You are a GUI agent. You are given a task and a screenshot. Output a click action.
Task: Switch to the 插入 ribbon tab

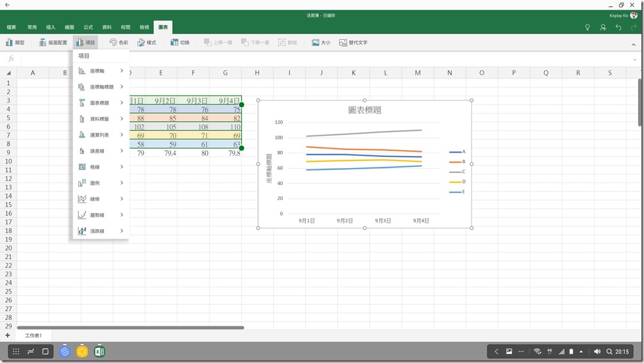click(x=51, y=28)
